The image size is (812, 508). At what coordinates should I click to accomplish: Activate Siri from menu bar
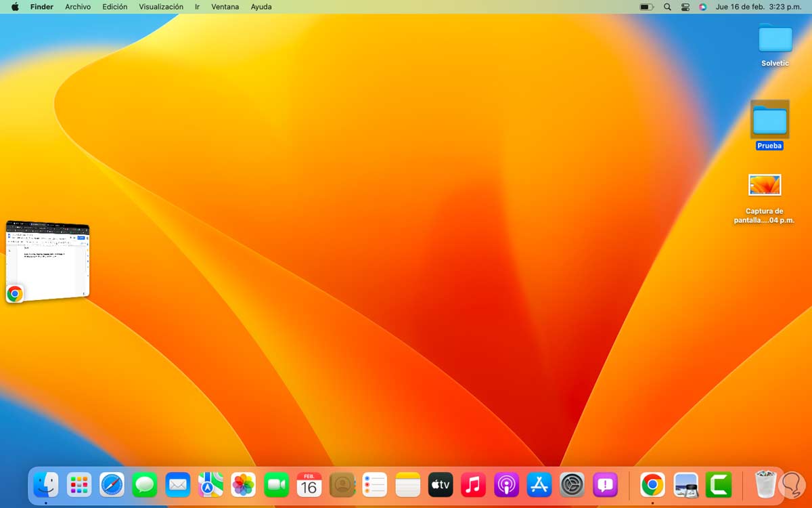pyautogui.click(x=703, y=7)
